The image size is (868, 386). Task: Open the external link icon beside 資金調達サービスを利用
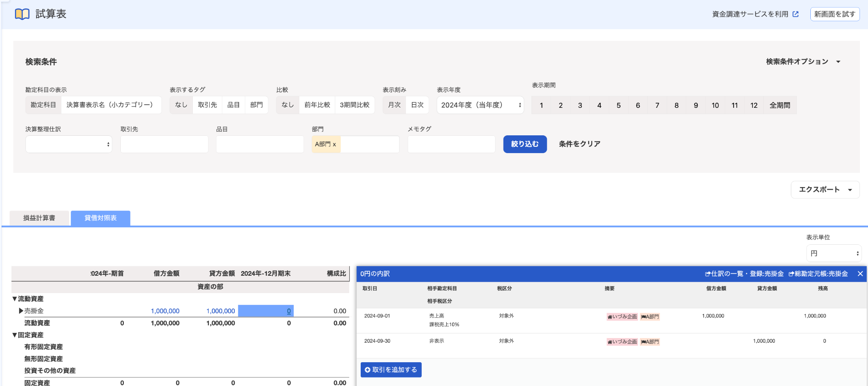tap(796, 14)
